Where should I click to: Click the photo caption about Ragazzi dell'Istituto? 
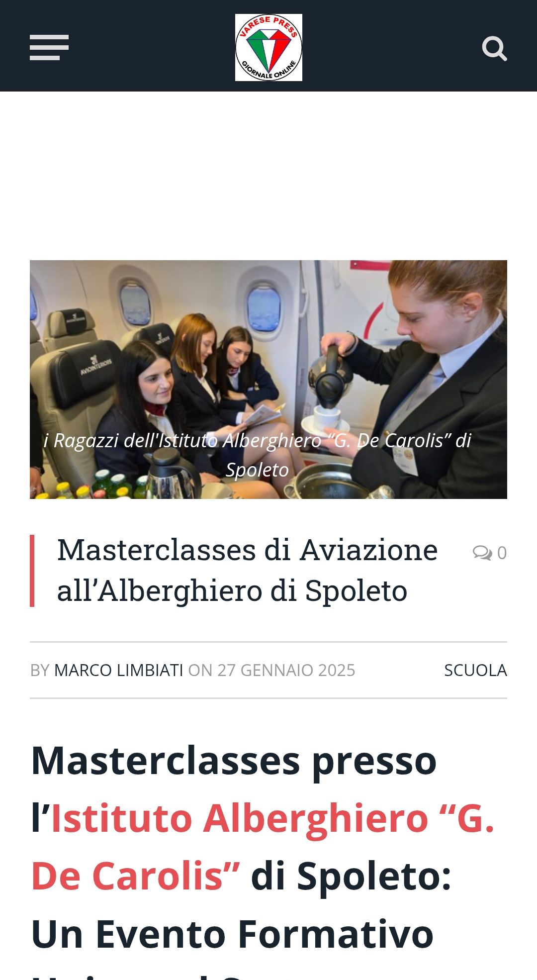click(x=257, y=455)
